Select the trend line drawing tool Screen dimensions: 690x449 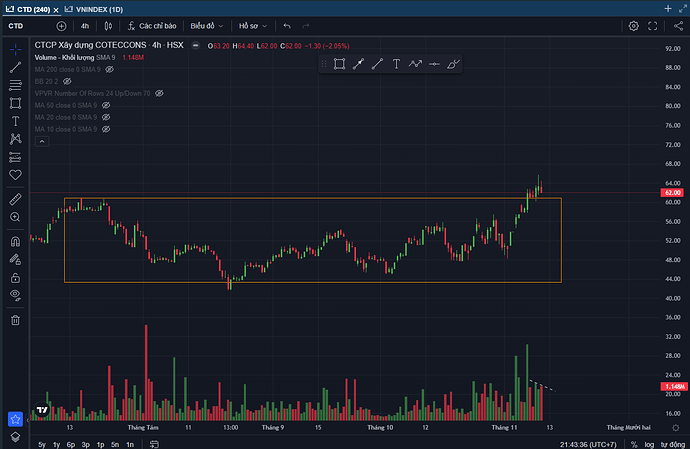pyautogui.click(x=15, y=67)
